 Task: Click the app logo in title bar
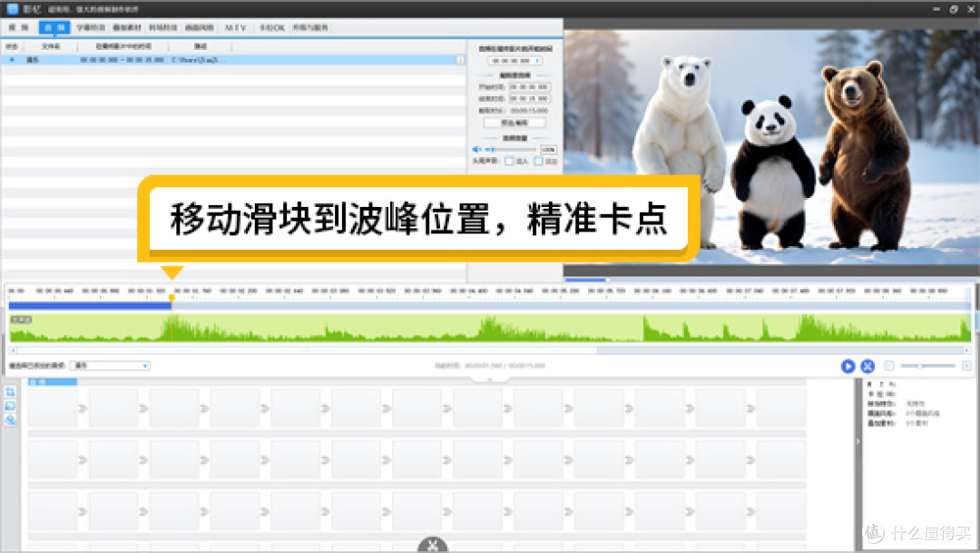12,9
